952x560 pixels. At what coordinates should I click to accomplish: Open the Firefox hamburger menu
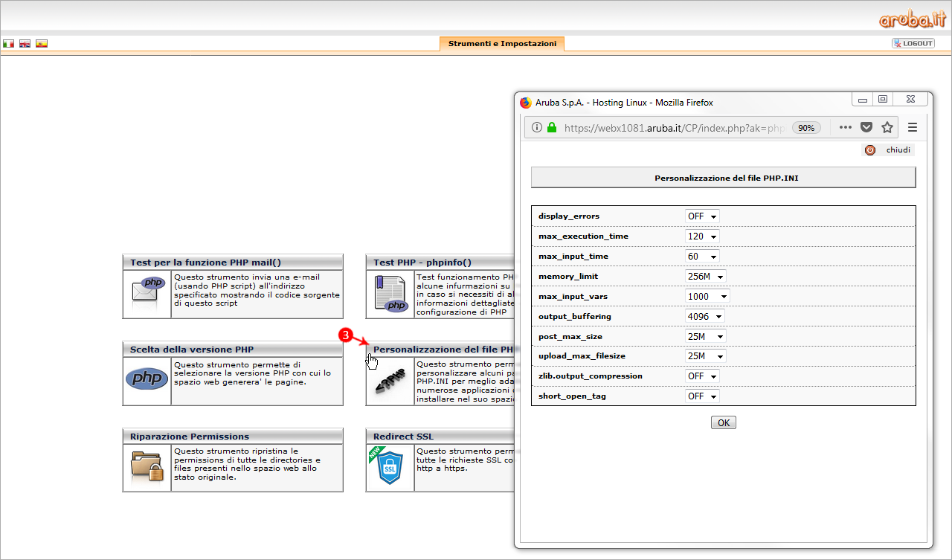pos(913,127)
